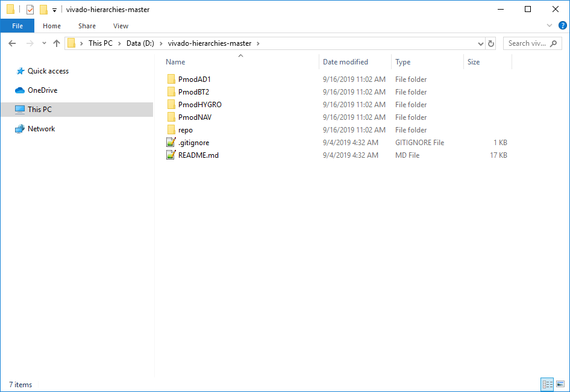Expand the chevron after Data (D:) in address bar
This screenshot has height=392, width=570.
coord(161,43)
